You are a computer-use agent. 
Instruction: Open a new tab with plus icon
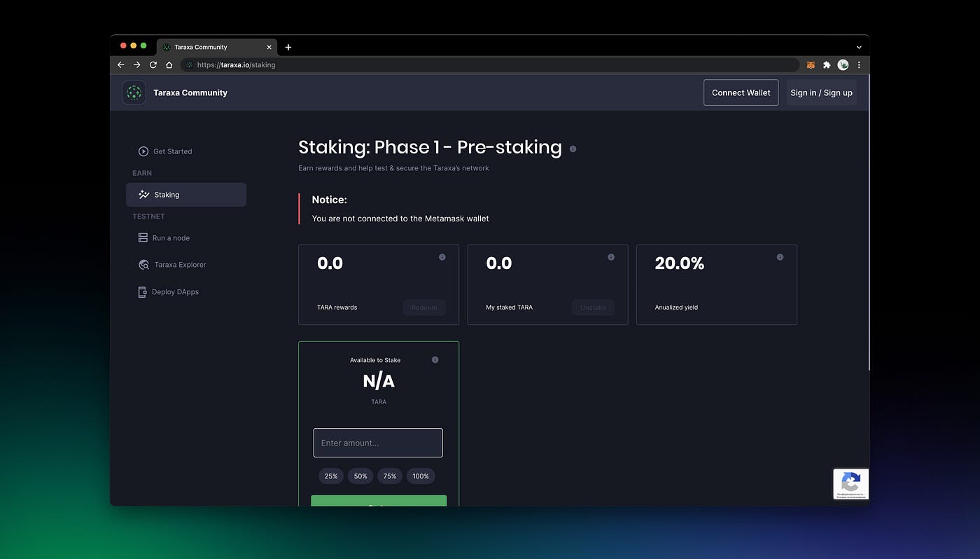point(288,47)
